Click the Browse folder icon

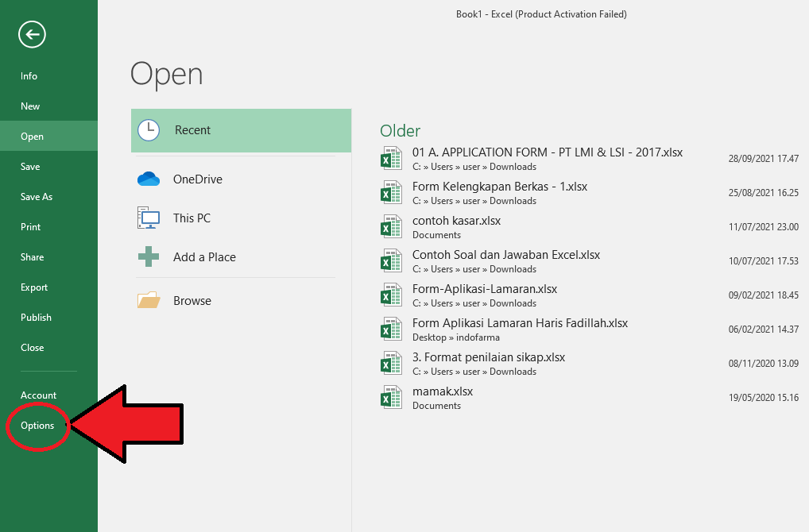click(148, 300)
